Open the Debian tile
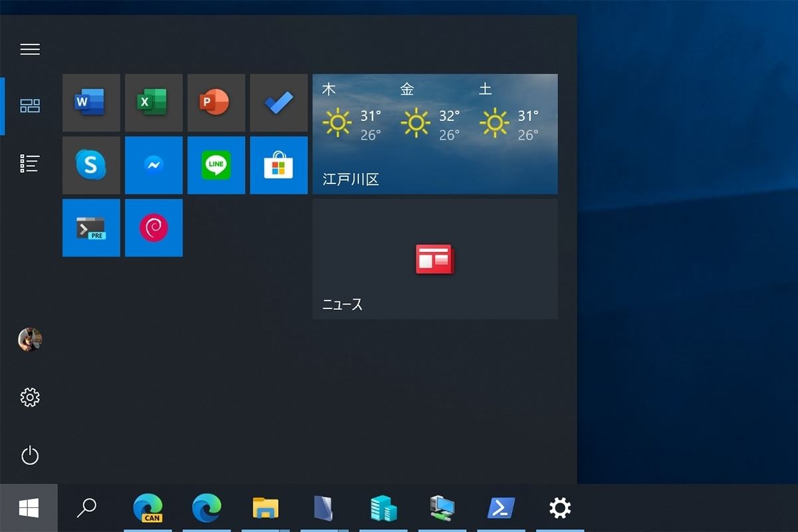 [x=154, y=227]
